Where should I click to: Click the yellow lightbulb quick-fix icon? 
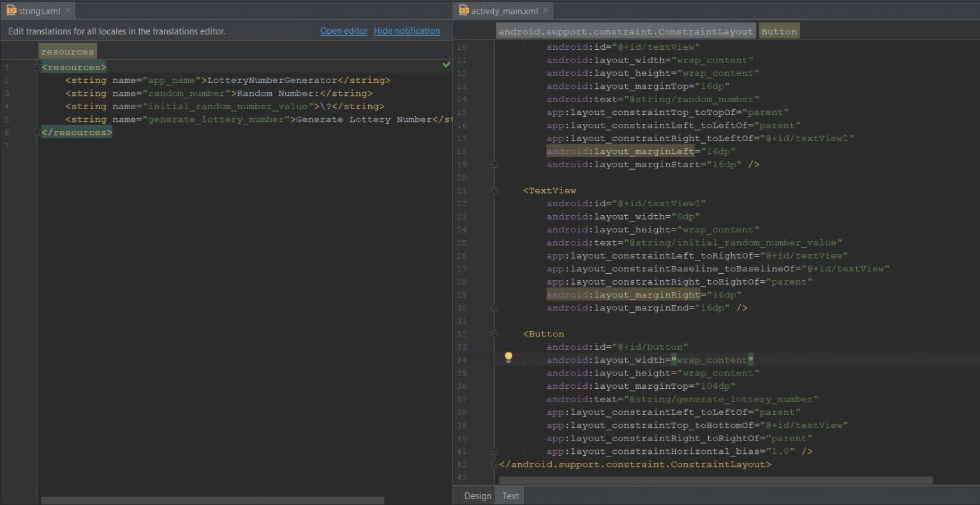[509, 357]
